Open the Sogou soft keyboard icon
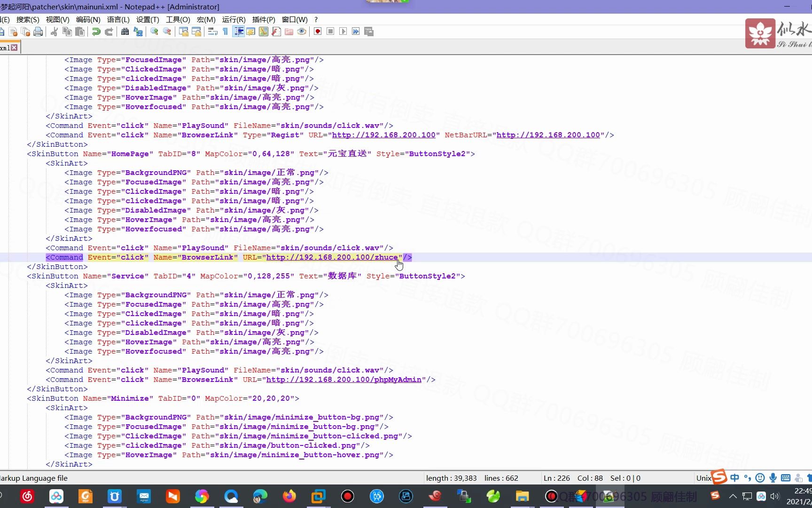The width and height of the screenshot is (812, 508). pos(785,478)
